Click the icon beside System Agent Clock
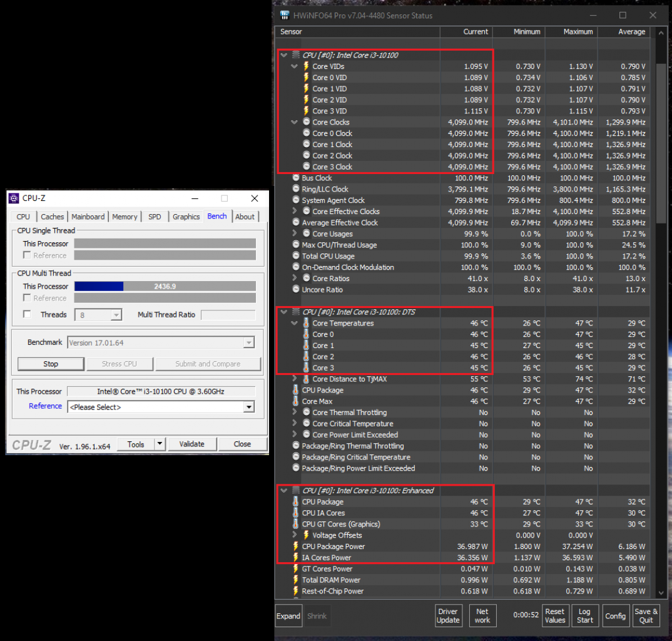The image size is (672, 641). 296,200
